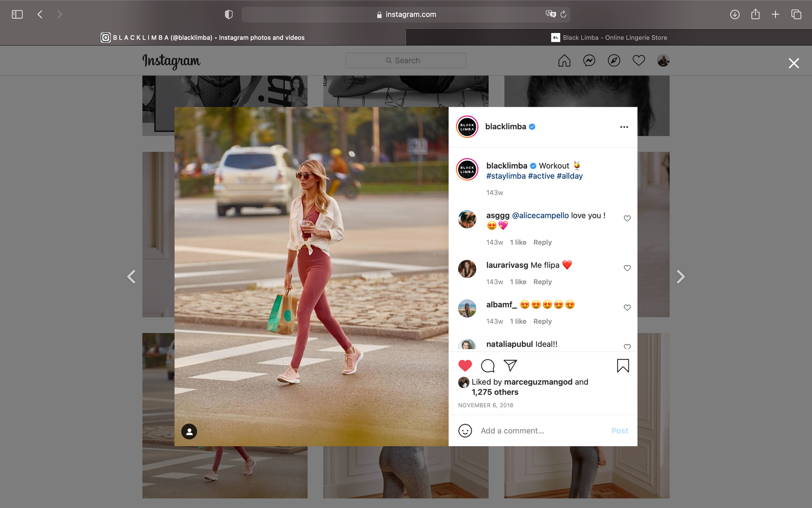Switch to the BLACKLIMBA Instagram tab
This screenshot has height=508, width=812.
(203, 38)
